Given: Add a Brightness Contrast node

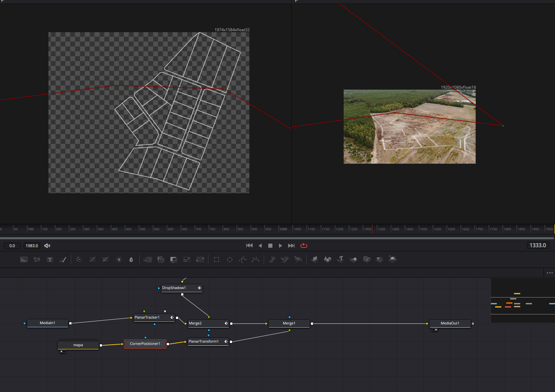Looking at the screenshot, I should coord(119,259).
